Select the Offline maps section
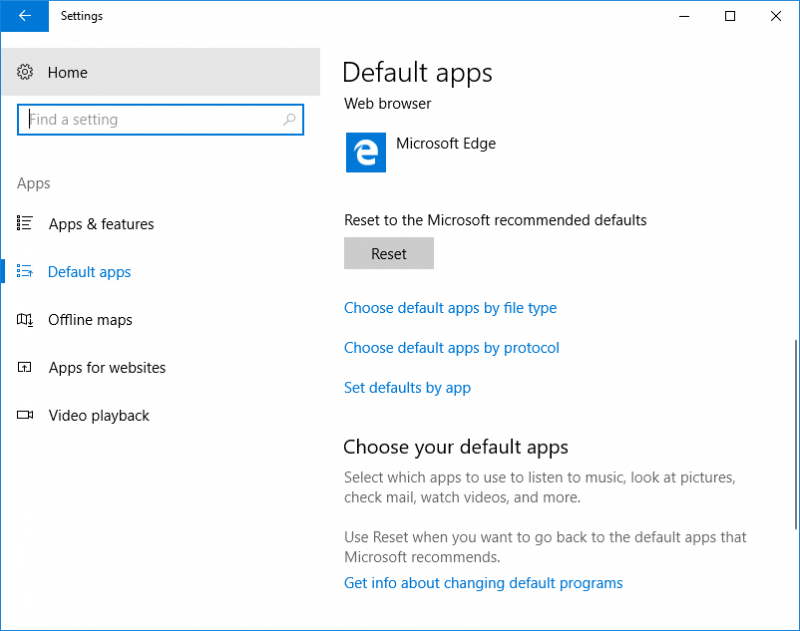800x631 pixels. point(90,320)
